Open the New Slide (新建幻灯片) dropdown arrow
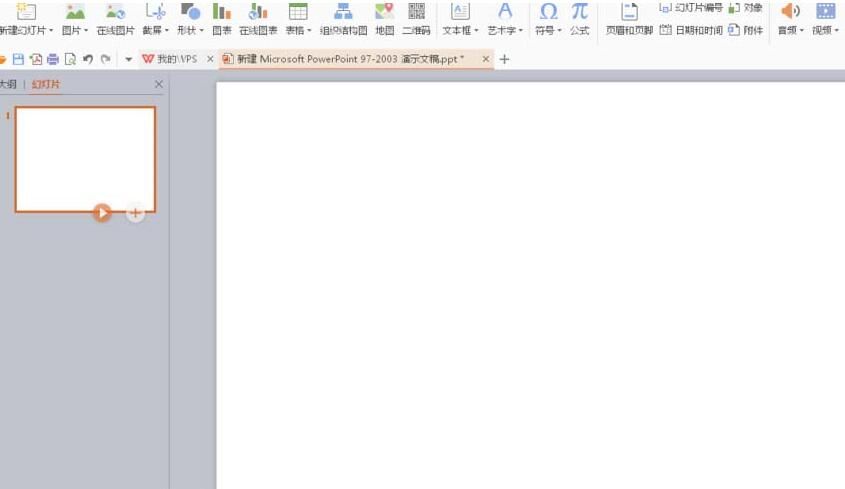Screen dimensions: 845x489 pyautogui.click(x=51, y=31)
